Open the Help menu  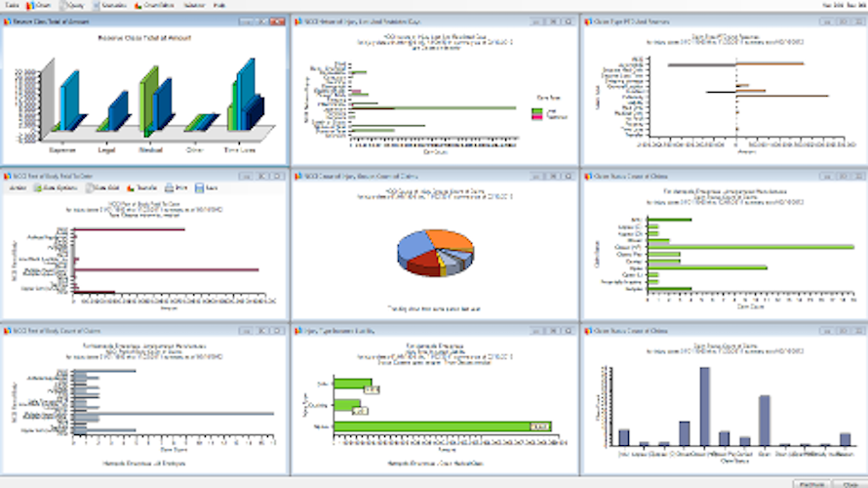(219, 5)
